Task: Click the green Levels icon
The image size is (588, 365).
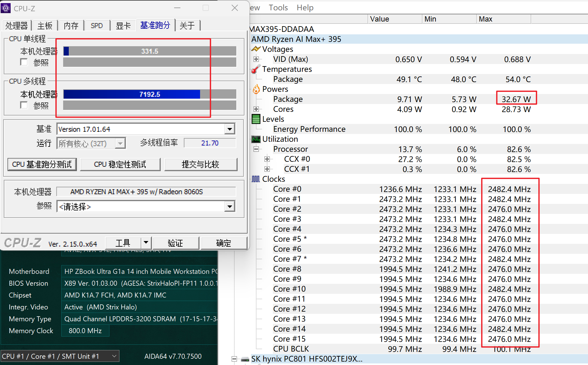Action: [256, 119]
